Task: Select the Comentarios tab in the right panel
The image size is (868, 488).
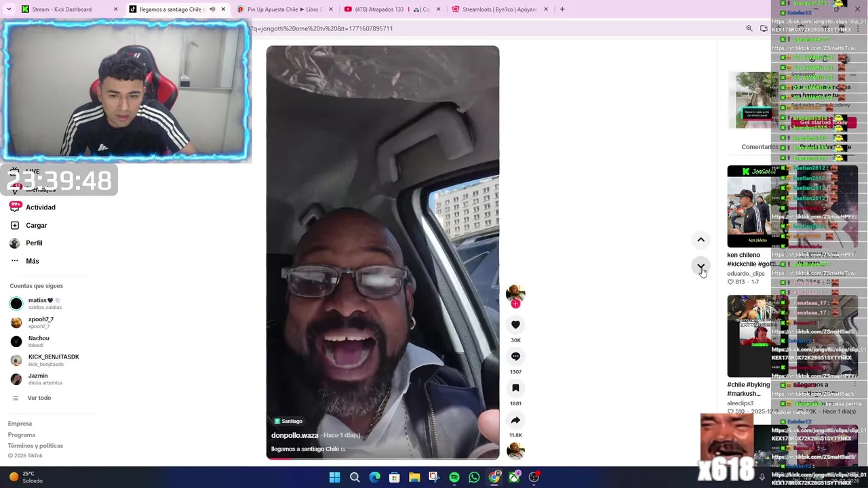Action: click(x=759, y=147)
